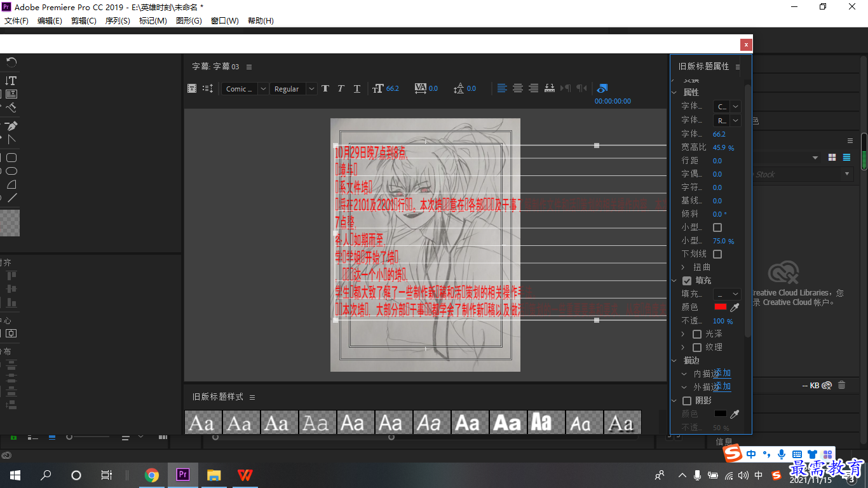The width and height of the screenshot is (868, 488).
Task: Toggle bold text style
Action: pyautogui.click(x=325, y=88)
